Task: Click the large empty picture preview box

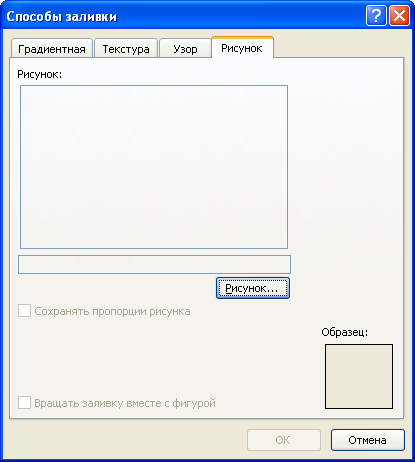Action: (154, 167)
